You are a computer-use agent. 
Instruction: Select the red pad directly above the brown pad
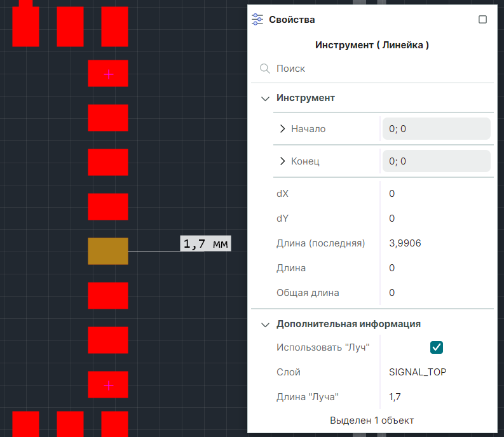[108, 206]
